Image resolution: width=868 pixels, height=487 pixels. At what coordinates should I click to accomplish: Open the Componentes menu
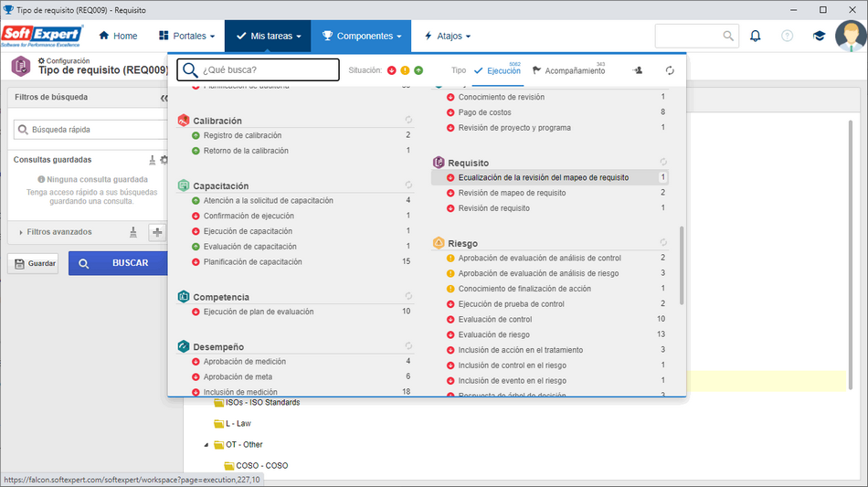pos(361,36)
